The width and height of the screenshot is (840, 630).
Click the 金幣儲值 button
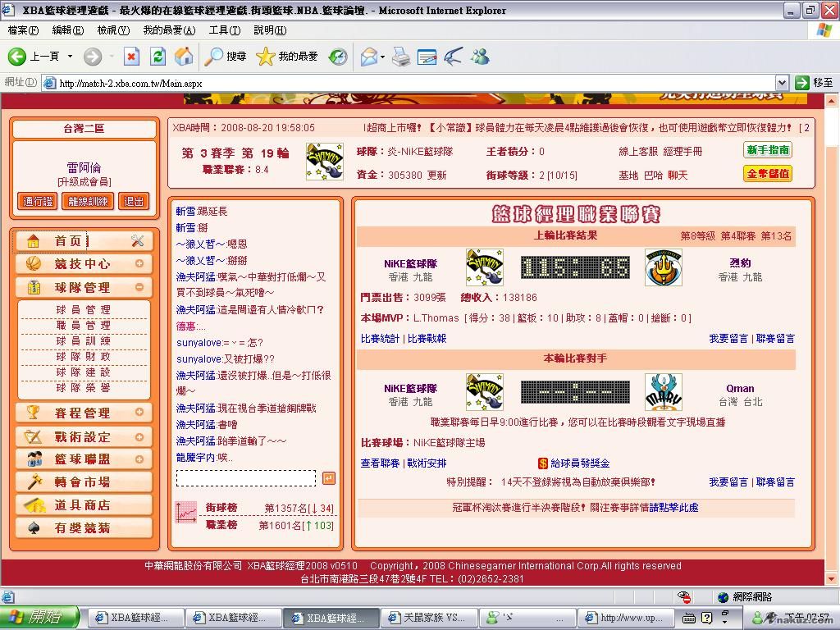click(x=768, y=174)
